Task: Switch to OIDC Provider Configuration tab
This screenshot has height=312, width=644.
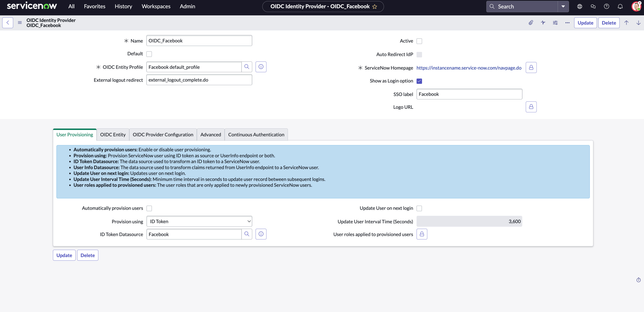Action: [163, 135]
